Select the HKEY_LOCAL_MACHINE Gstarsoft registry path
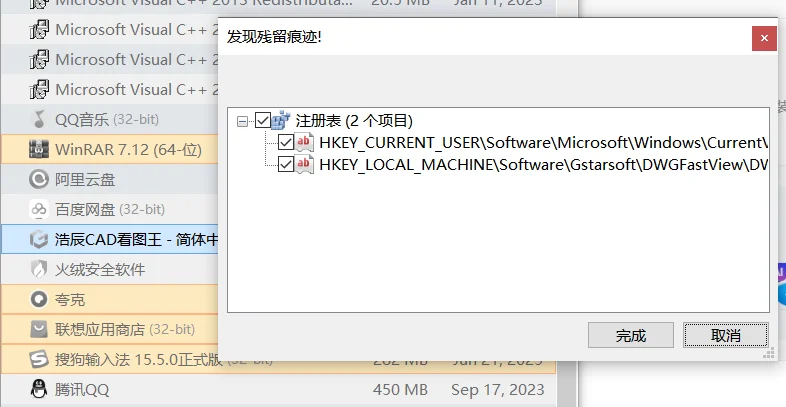786x407 pixels. coord(543,164)
